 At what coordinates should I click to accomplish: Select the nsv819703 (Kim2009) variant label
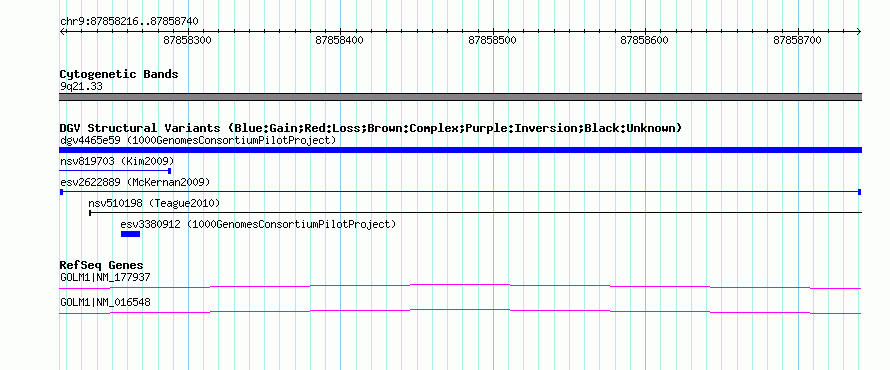point(117,161)
